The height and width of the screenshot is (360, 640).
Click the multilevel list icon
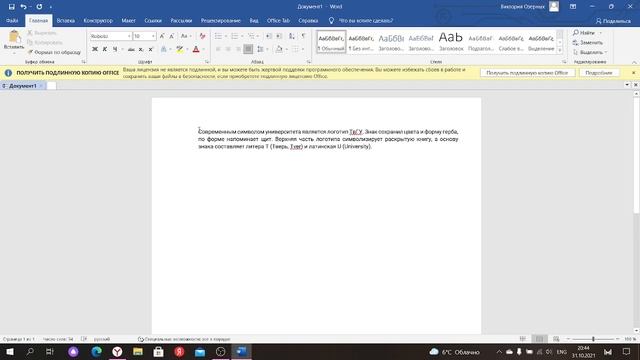tap(251, 36)
